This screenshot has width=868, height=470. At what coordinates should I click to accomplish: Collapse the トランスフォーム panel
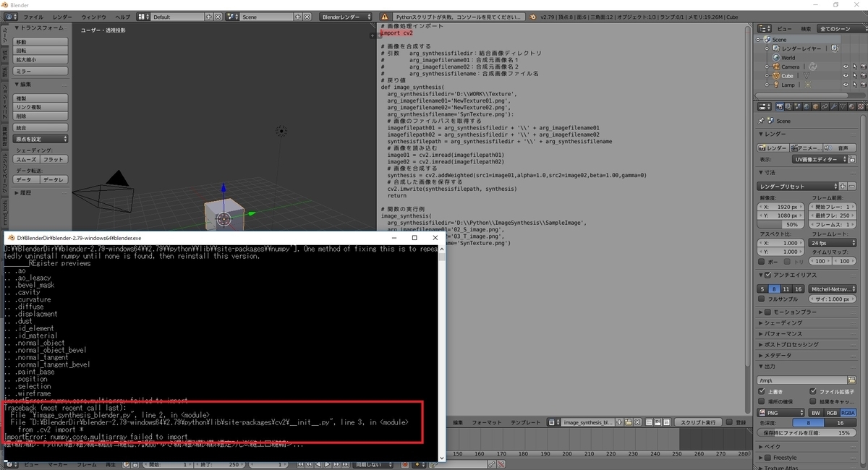coord(38,27)
